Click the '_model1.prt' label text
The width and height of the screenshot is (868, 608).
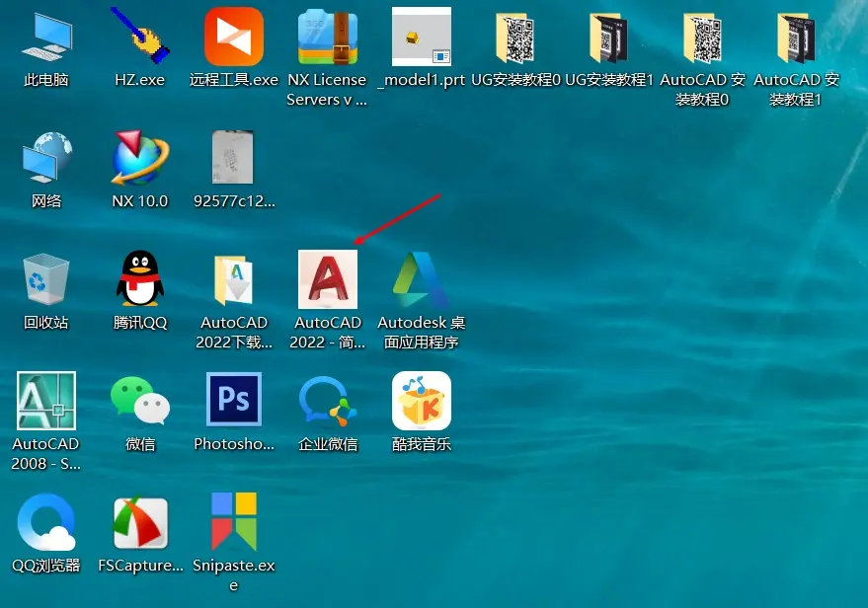(x=422, y=80)
